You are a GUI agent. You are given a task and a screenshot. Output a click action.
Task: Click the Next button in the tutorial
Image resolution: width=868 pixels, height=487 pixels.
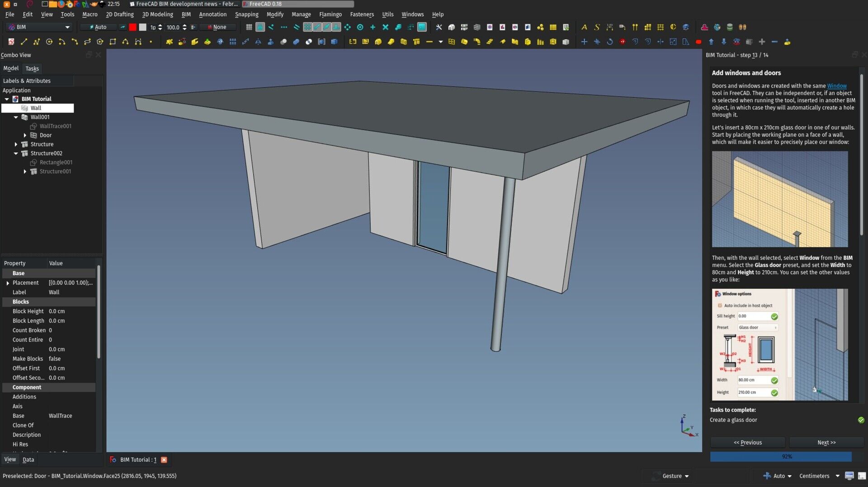tap(826, 442)
